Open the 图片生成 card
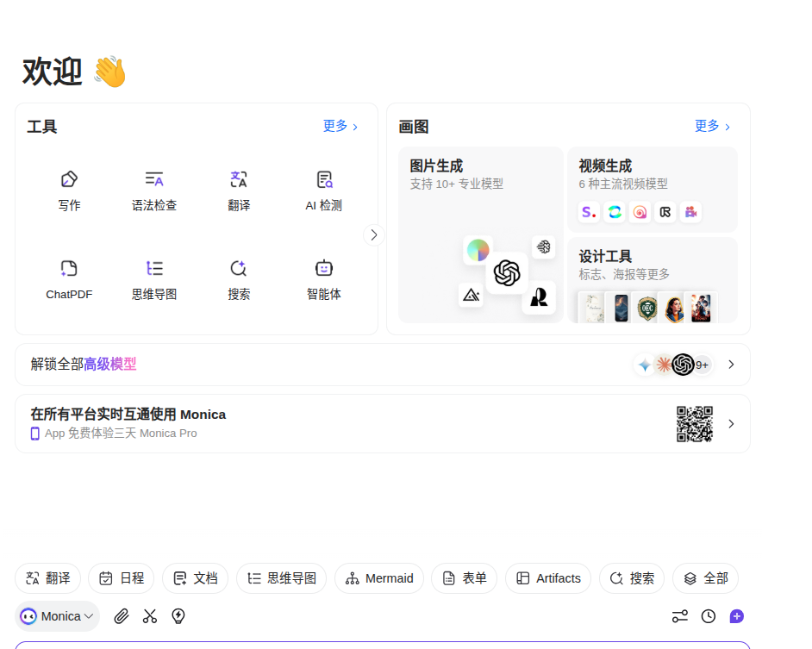 pyautogui.click(x=481, y=234)
